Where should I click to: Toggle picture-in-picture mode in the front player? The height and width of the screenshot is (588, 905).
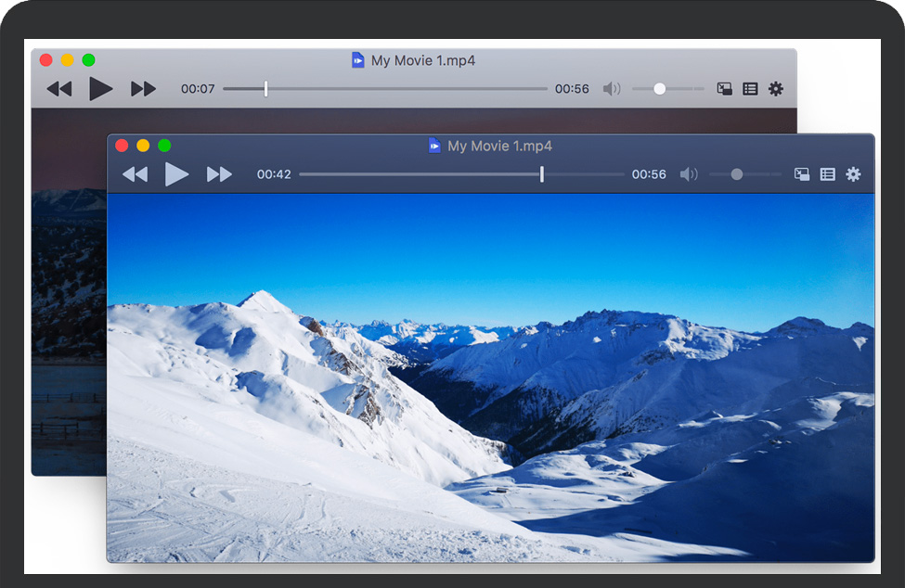tap(802, 174)
